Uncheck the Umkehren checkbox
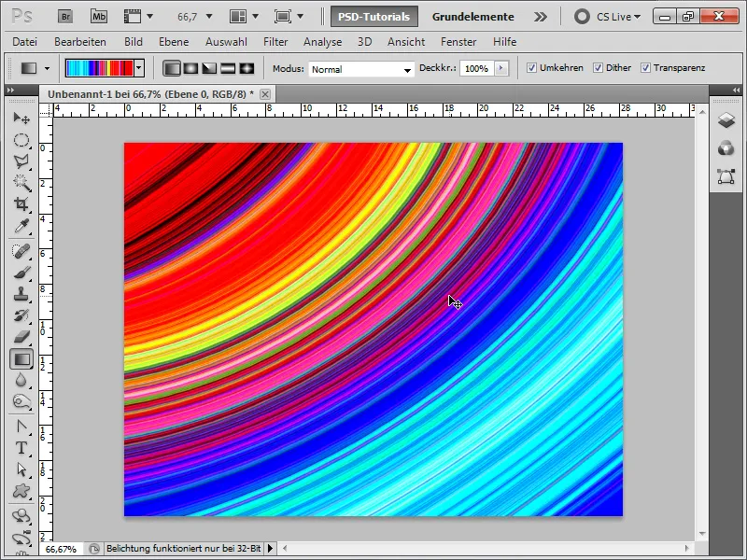 (x=531, y=68)
